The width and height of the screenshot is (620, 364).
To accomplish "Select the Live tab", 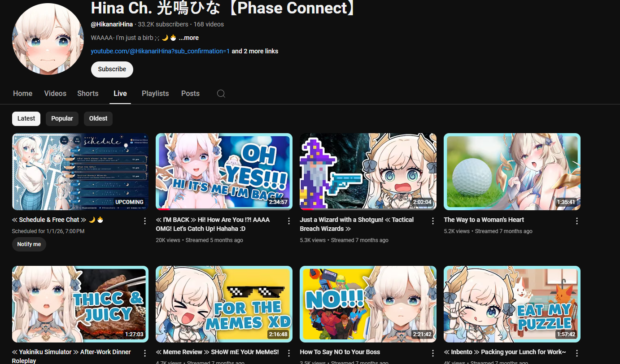I will click(120, 93).
